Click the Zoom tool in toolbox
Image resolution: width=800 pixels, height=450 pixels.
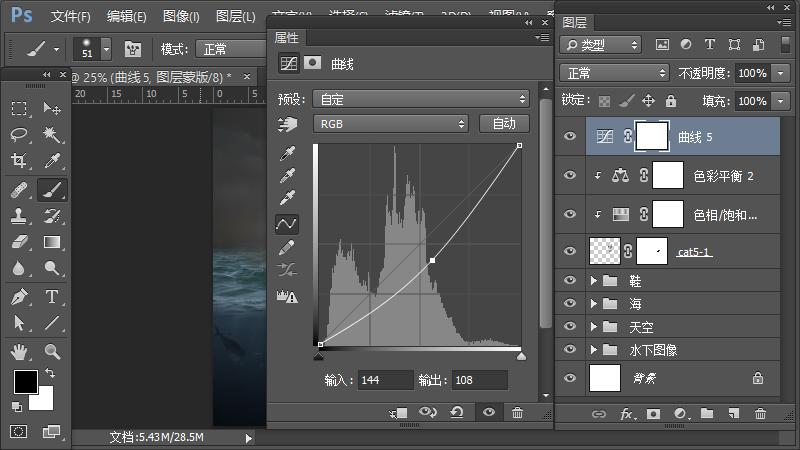click(x=52, y=351)
